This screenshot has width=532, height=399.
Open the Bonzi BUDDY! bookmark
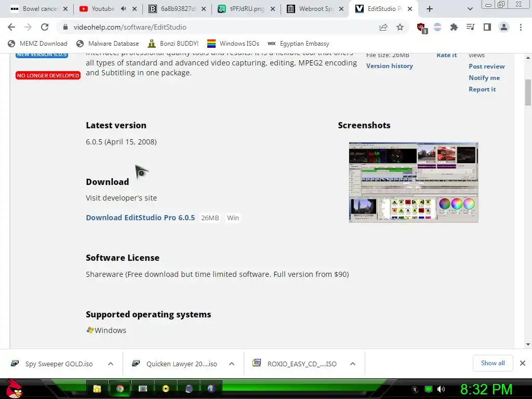[x=174, y=44]
